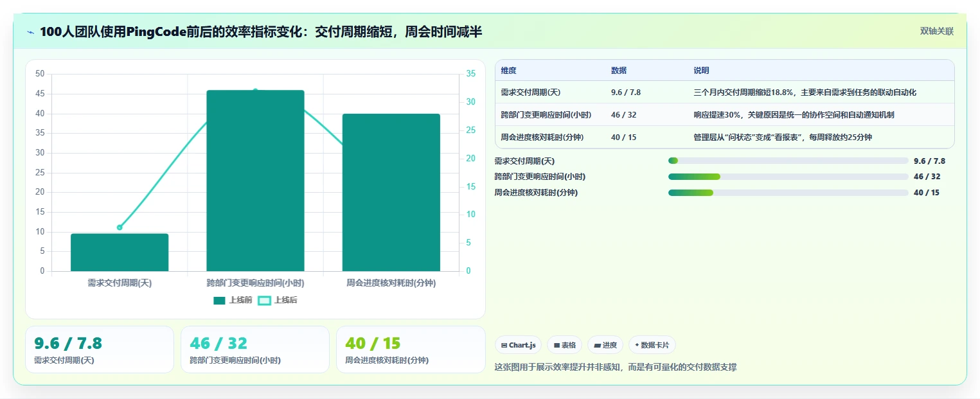This screenshot has width=980, height=399.
Task: Click table cell 周会进度核对耗时(分钟)
Action: (x=542, y=137)
